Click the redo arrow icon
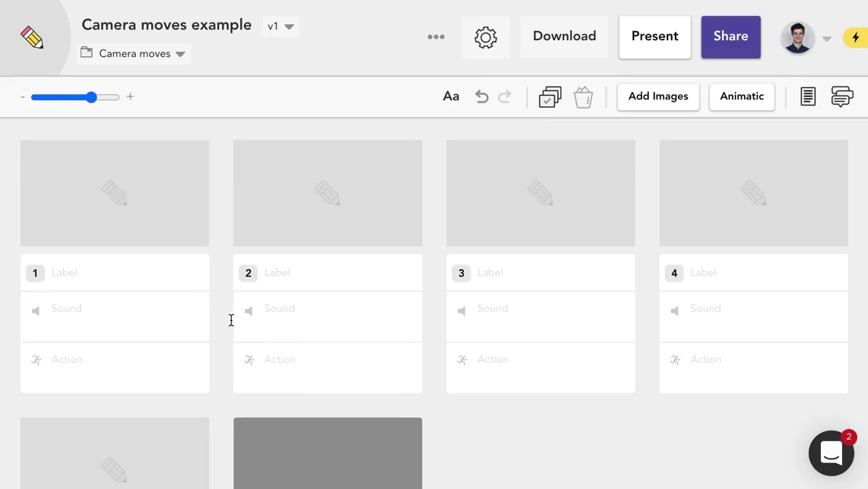 coord(505,96)
